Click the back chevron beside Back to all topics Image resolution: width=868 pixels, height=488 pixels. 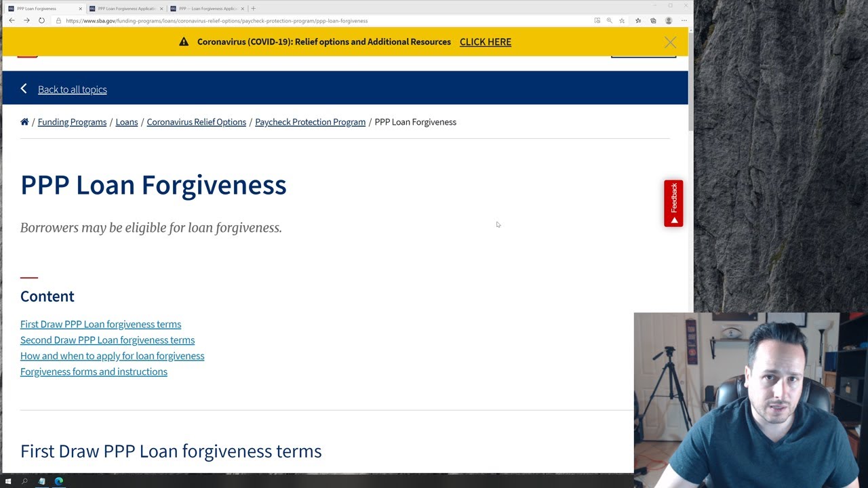point(24,89)
